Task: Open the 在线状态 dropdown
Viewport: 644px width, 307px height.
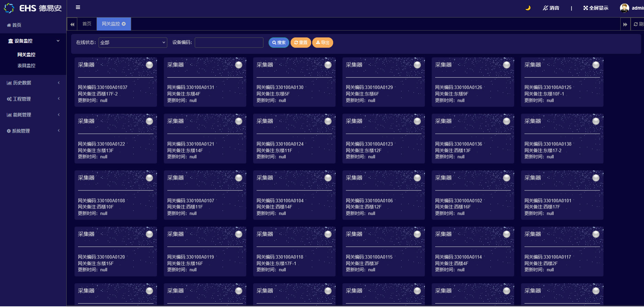Action: pos(133,43)
